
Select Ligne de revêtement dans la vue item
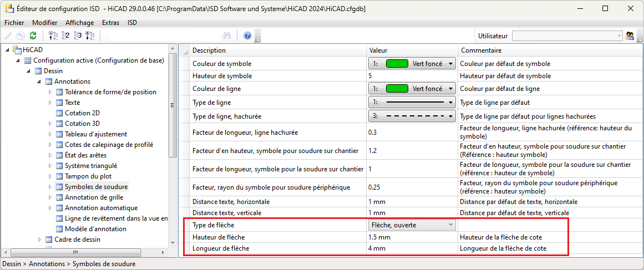point(116,218)
